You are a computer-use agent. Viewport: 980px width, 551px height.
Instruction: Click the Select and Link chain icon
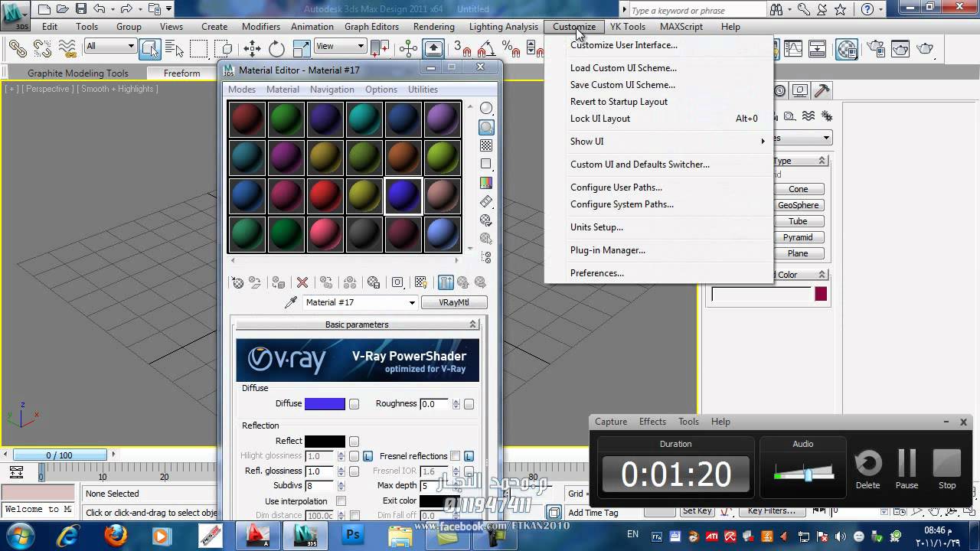[17, 48]
